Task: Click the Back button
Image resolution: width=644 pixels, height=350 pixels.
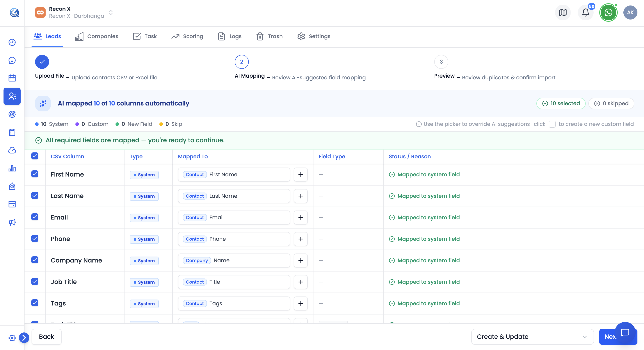Action: click(x=46, y=337)
